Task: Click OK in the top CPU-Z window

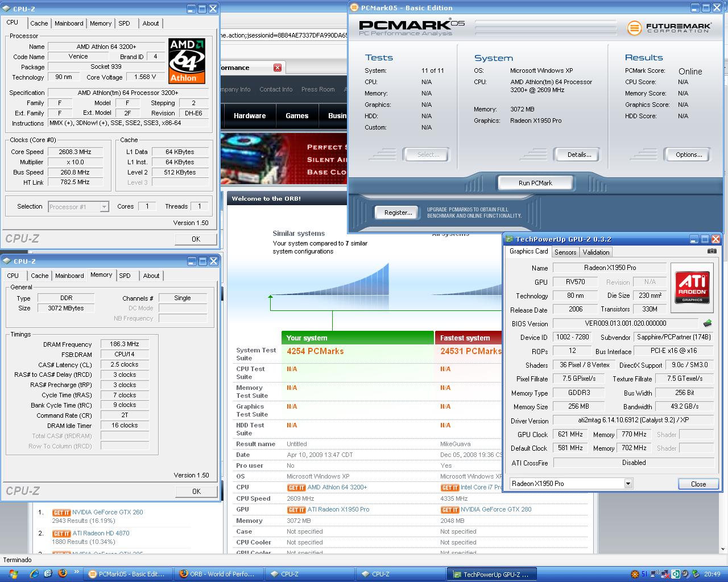Action: coord(196,239)
